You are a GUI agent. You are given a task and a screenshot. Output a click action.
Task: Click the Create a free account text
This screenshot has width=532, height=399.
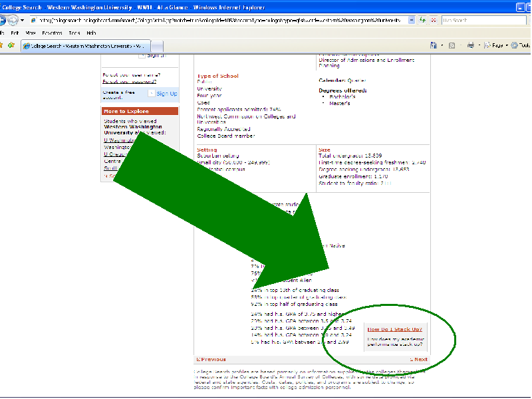119,94
